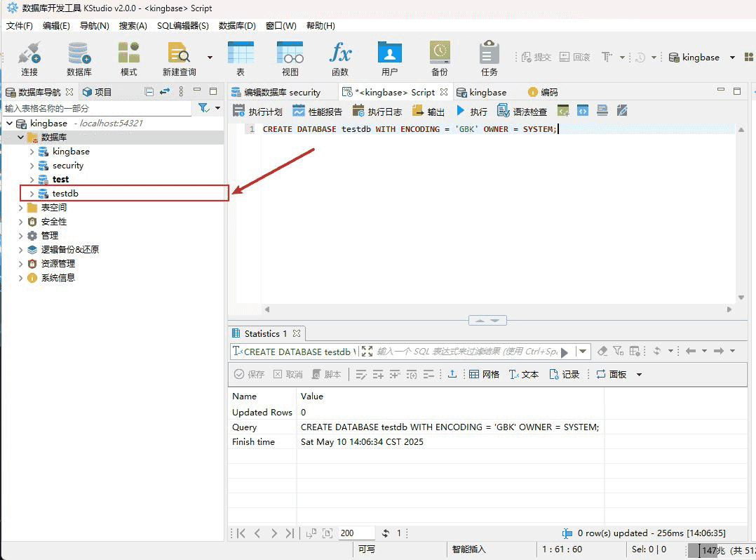Open the 文件(F) menu
Viewport: 756px width, 560px height.
[x=20, y=25]
